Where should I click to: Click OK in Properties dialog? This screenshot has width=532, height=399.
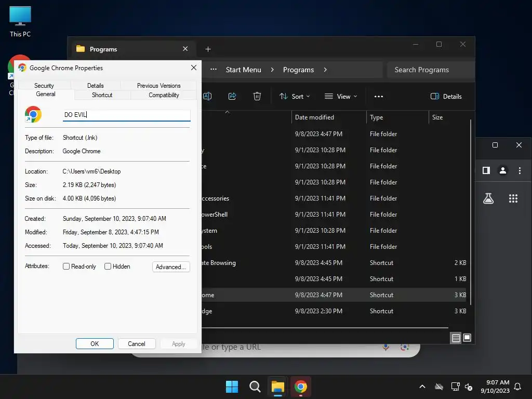click(95, 344)
